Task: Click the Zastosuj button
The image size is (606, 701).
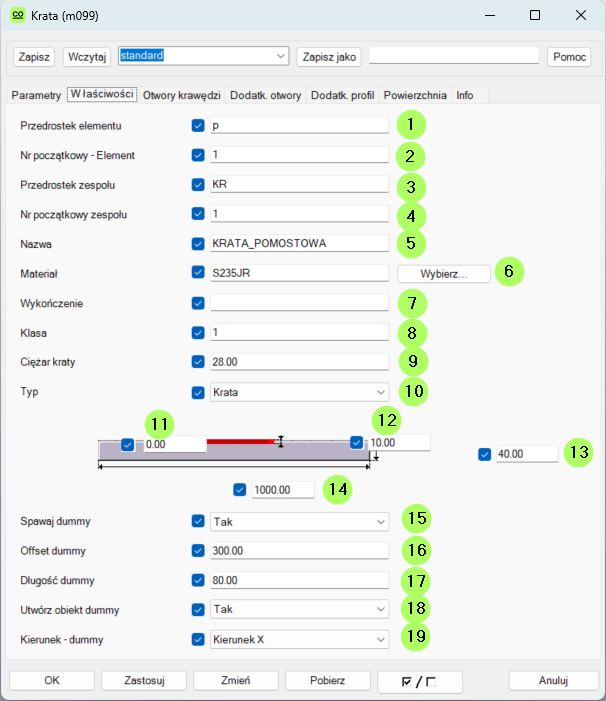Action: pyautogui.click(x=143, y=681)
